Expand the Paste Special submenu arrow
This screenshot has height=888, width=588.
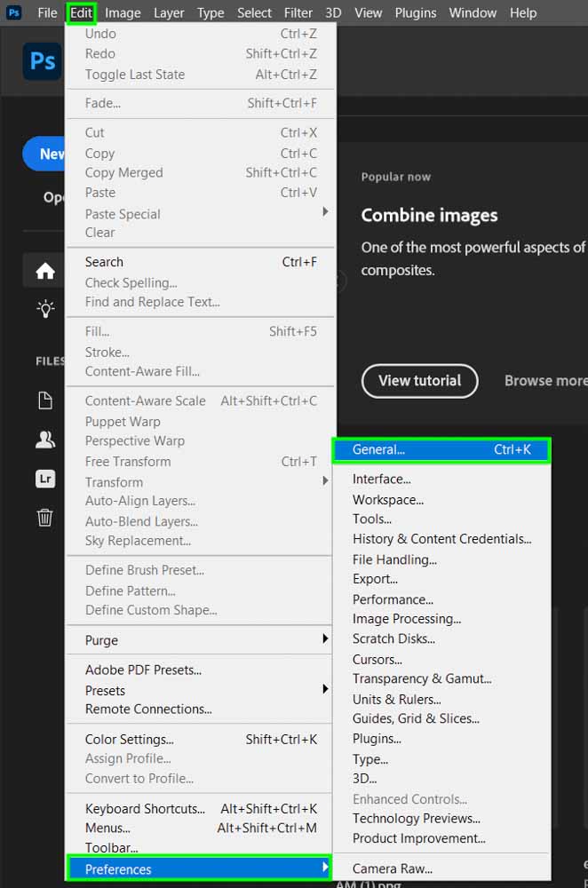pyautogui.click(x=325, y=211)
